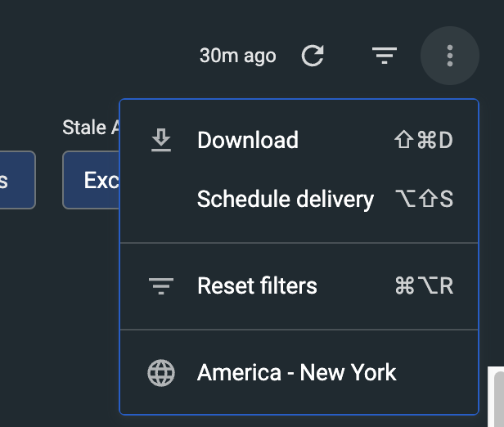Open America - New York timezone setting
The image size is (504, 427).
click(x=296, y=373)
